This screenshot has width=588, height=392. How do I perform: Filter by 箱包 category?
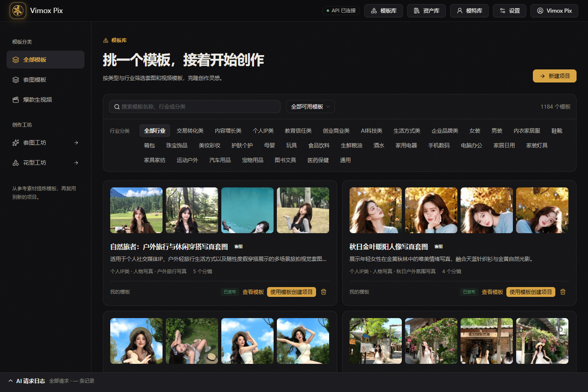149,145
